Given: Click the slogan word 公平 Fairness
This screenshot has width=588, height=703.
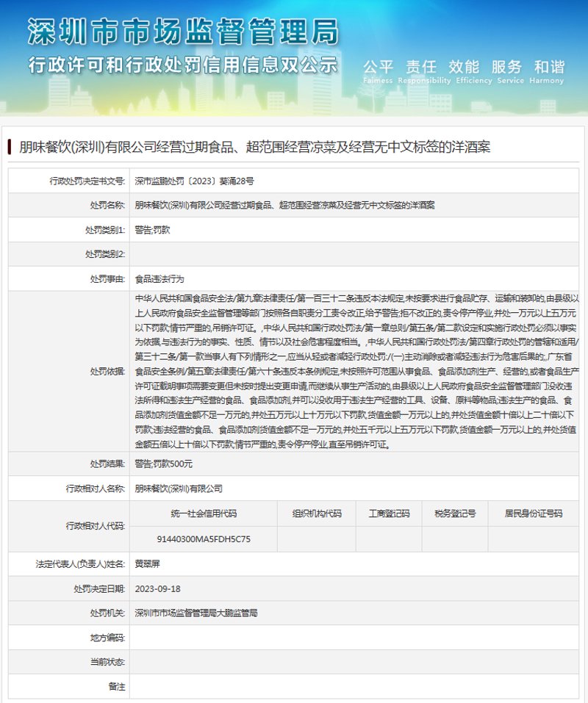Looking at the screenshot, I should pos(378,72).
